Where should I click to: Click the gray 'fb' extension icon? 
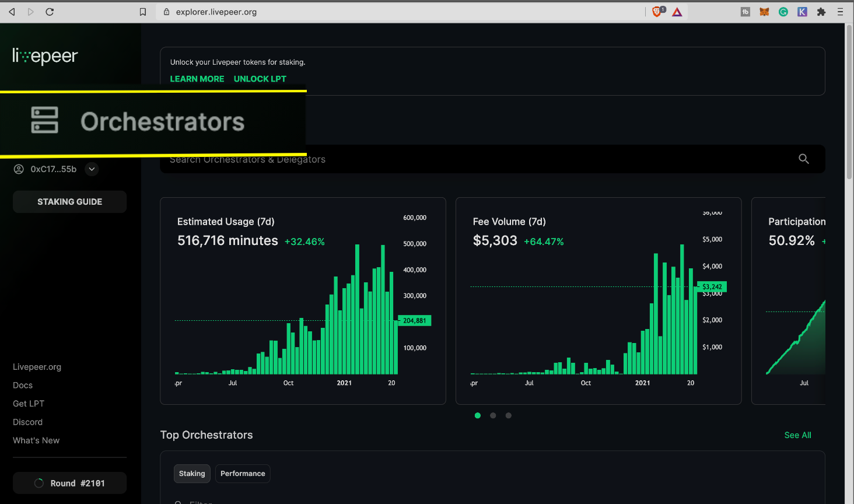coord(745,12)
